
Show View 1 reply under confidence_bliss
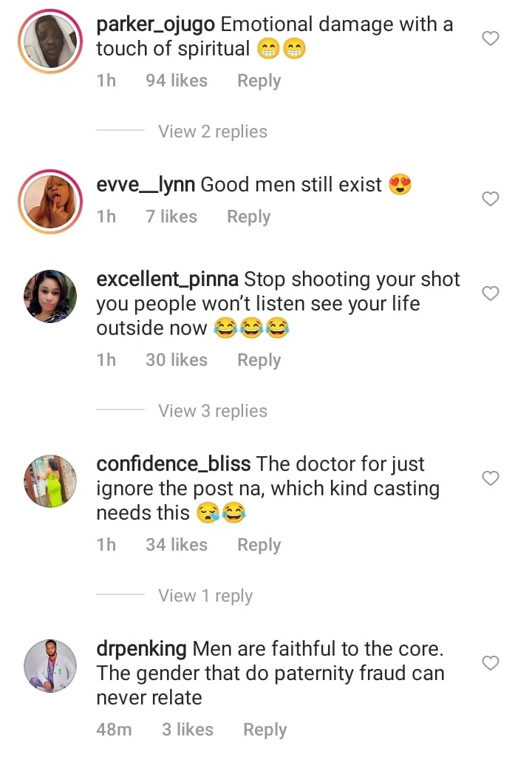(205, 596)
